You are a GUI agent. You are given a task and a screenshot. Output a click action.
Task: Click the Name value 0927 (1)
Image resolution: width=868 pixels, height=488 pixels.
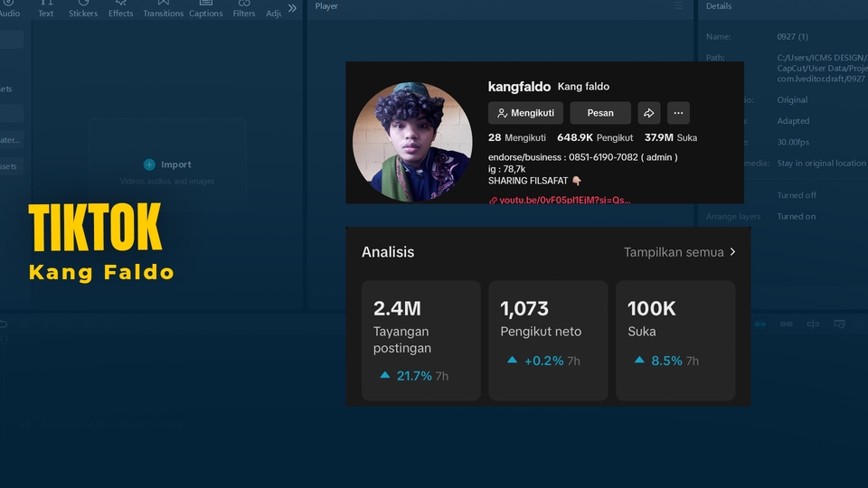[x=792, y=36]
